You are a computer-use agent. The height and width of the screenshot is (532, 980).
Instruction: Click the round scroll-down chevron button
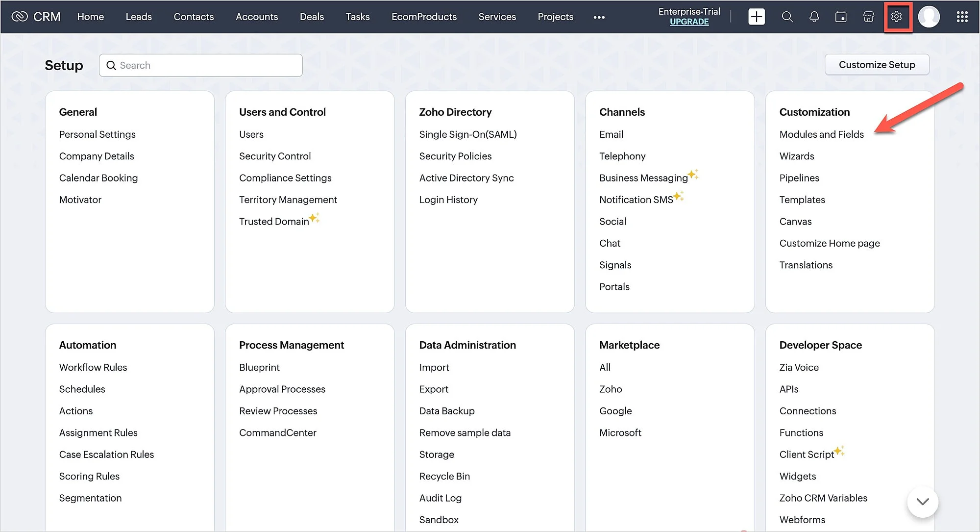click(x=923, y=502)
